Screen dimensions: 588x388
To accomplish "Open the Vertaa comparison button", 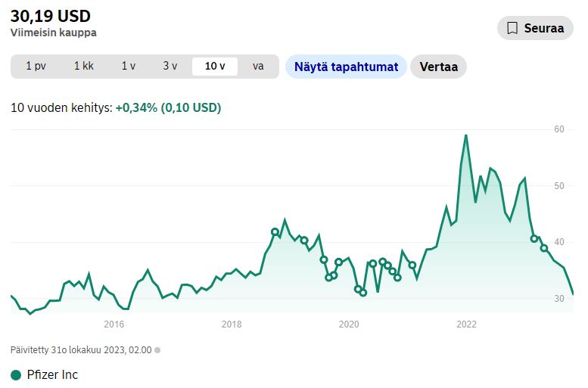I will point(438,67).
